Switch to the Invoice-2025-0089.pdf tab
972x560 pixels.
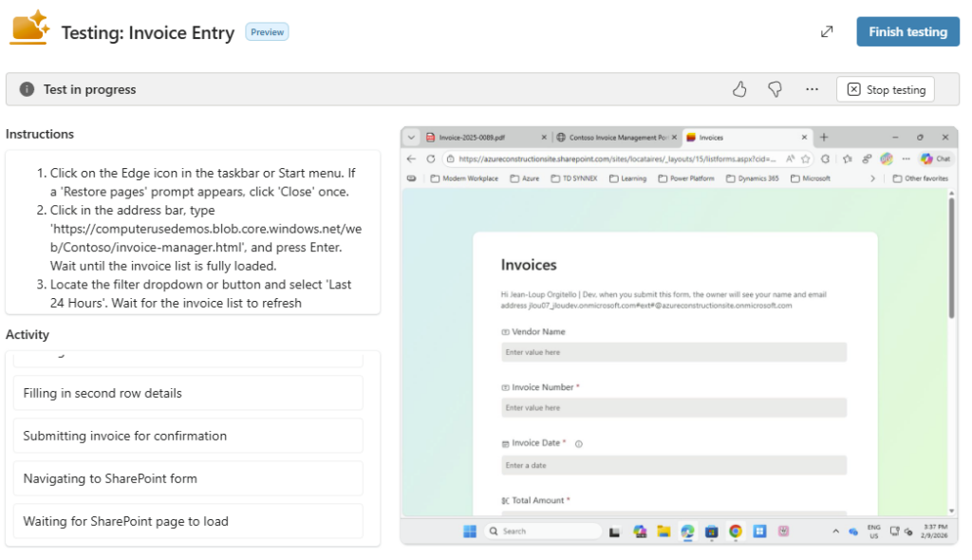(479, 137)
